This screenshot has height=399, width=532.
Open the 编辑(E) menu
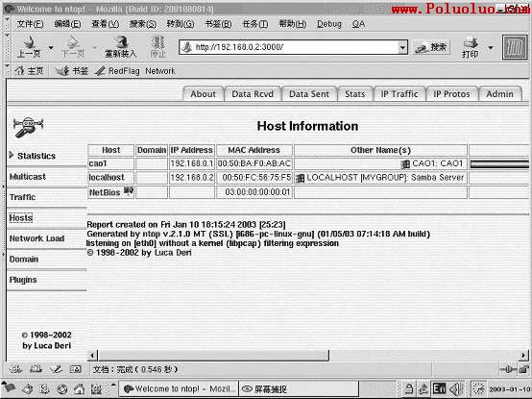67,24
